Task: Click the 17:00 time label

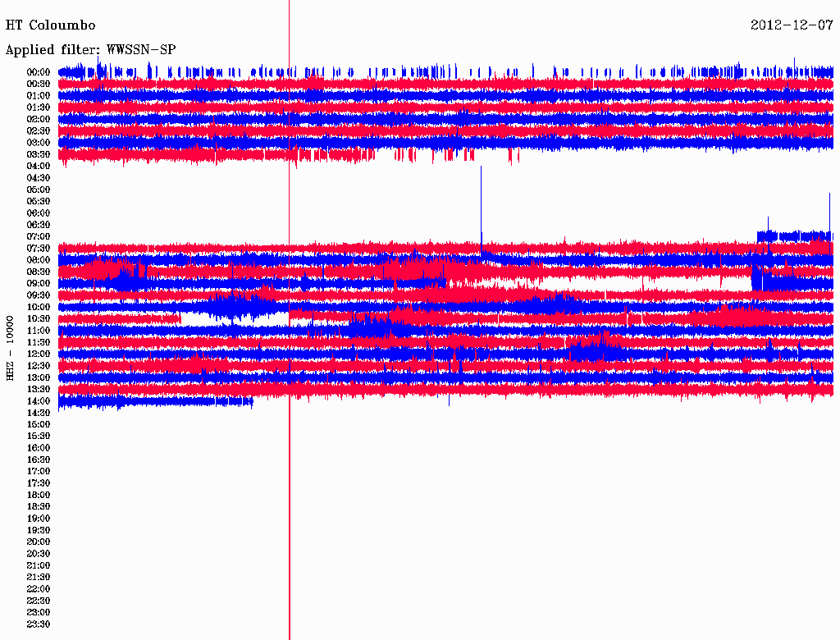Action: click(39, 471)
